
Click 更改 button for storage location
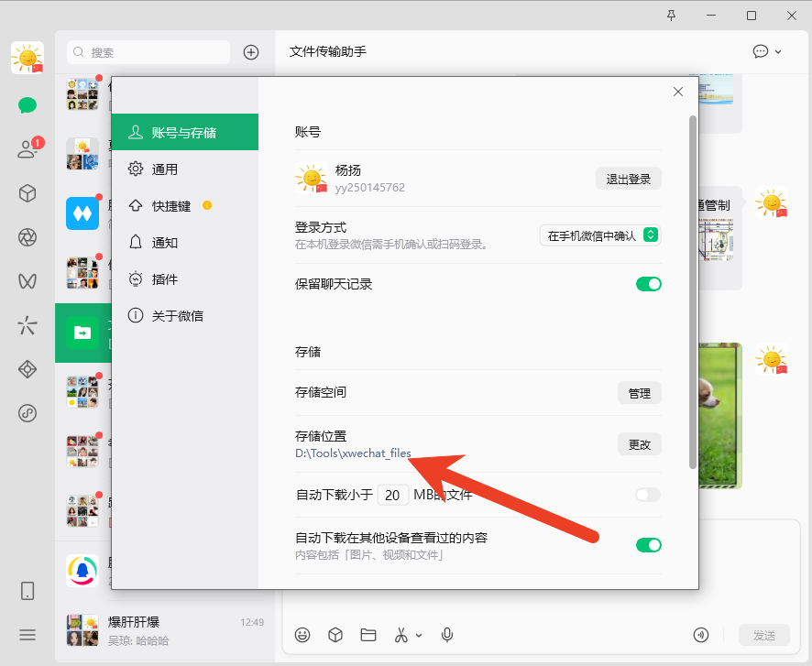tap(640, 444)
